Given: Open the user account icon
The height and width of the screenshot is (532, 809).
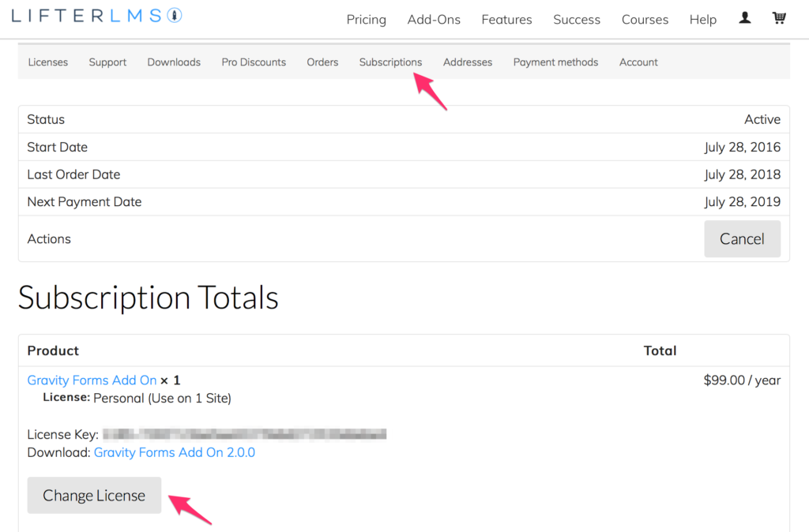Looking at the screenshot, I should click(744, 18).
